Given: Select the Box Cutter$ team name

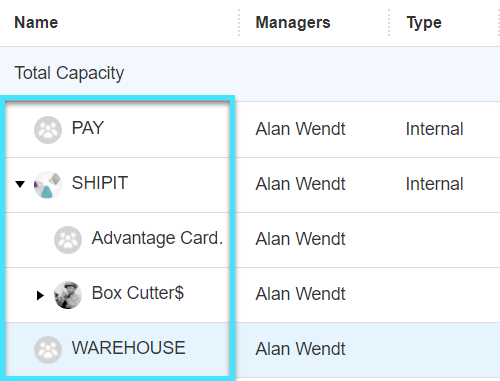Looking at the screenshot, I should pos(138,293).
